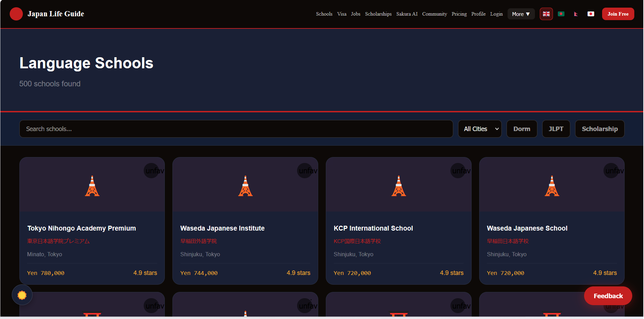Focus the Search schools input field
This screenshot has height=319, width=644.
coord(236,129)
